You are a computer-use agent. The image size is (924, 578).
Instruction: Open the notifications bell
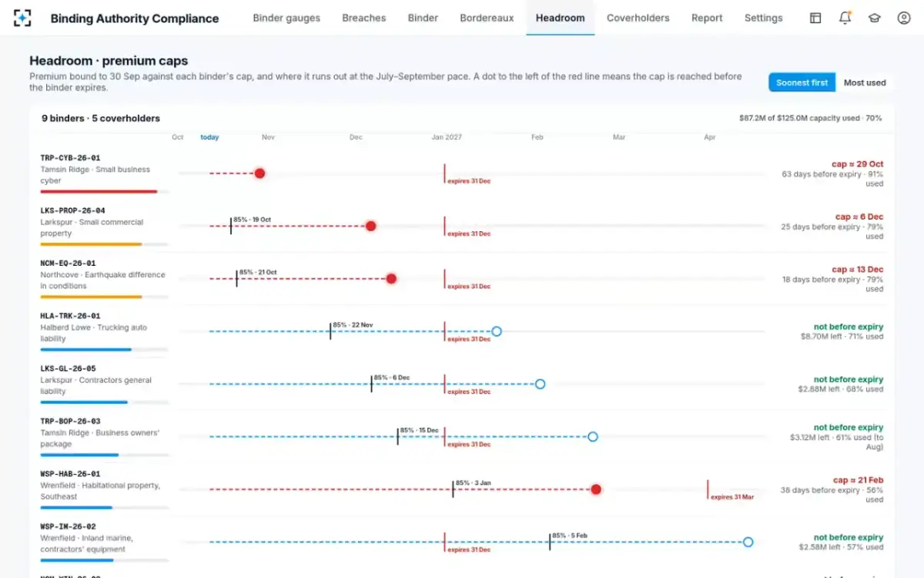(x=845, y=18)
